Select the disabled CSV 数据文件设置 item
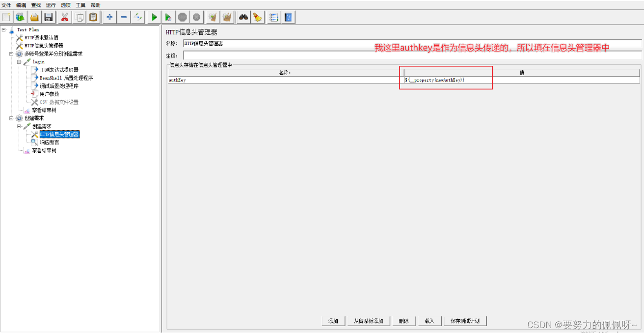644x334 pixels. (59, 102)
